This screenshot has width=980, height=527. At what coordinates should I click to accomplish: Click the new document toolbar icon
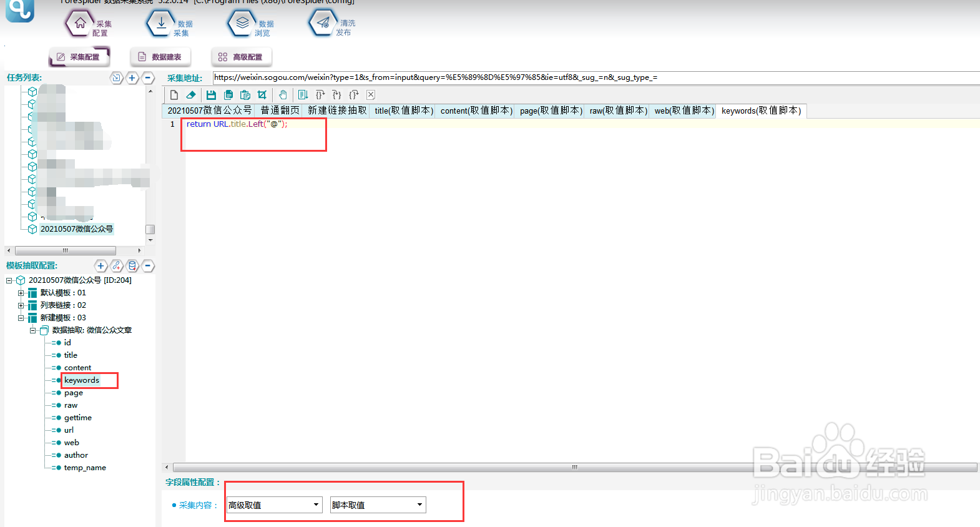point(174,95)
